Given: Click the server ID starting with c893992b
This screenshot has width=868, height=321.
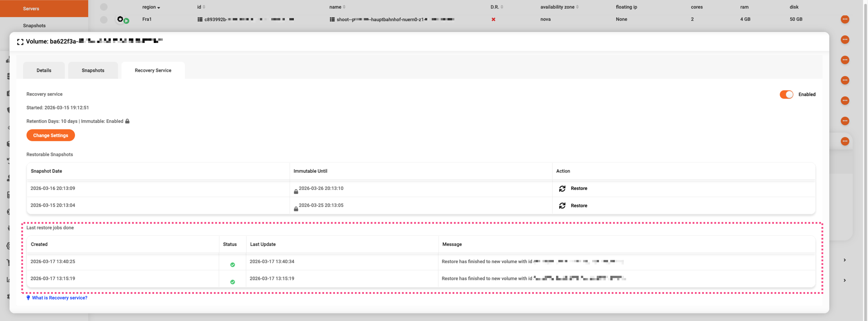Looking at the screenshot, I should pos(215,19).
